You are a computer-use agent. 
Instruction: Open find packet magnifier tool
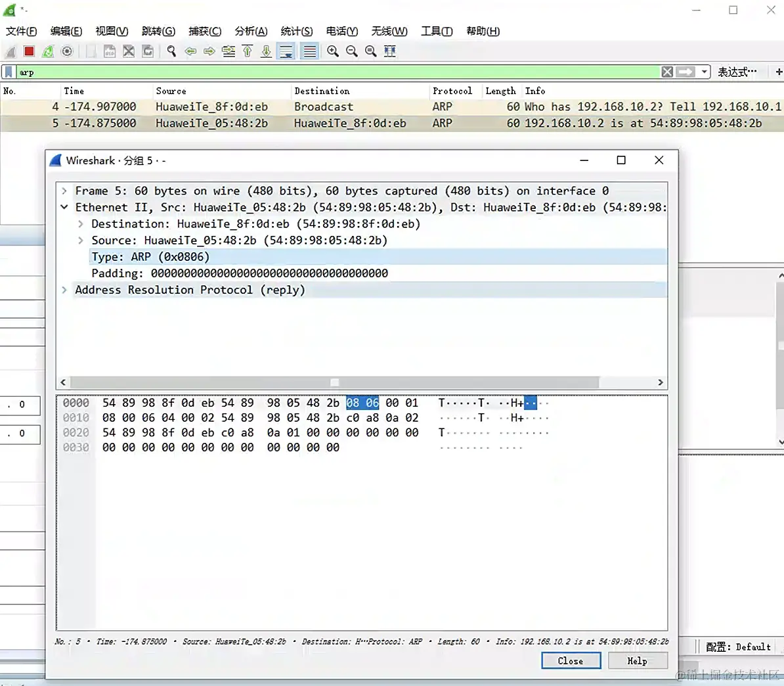[x=171, y=51]
